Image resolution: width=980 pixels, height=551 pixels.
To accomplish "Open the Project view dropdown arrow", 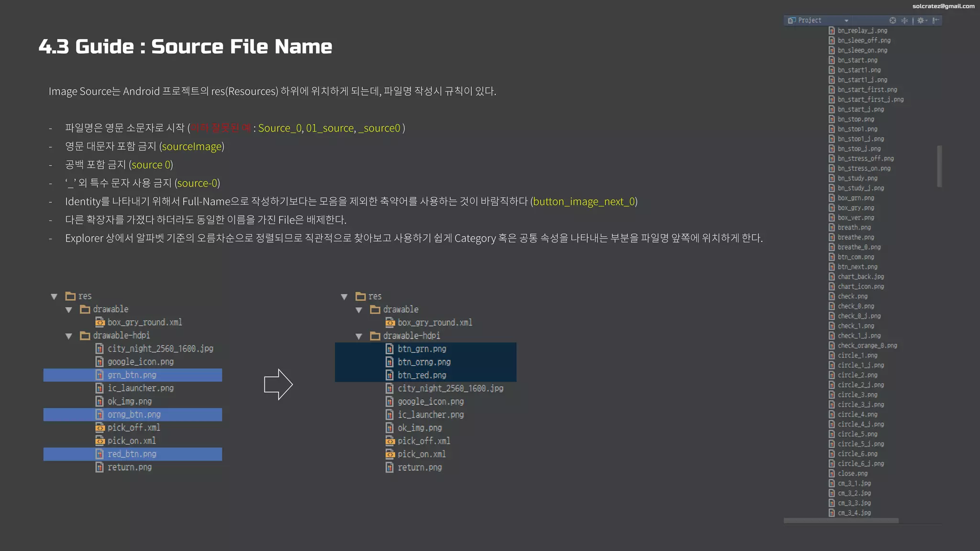I will (846, 21).
